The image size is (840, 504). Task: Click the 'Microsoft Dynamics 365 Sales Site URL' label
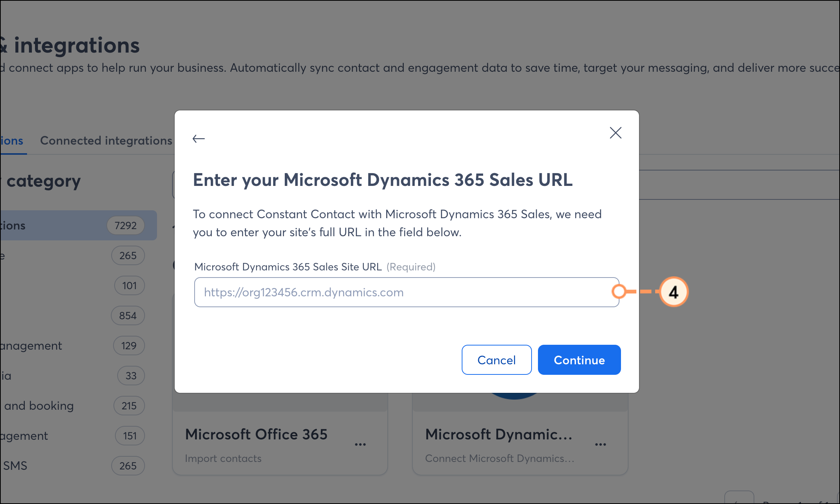[288, 267]
